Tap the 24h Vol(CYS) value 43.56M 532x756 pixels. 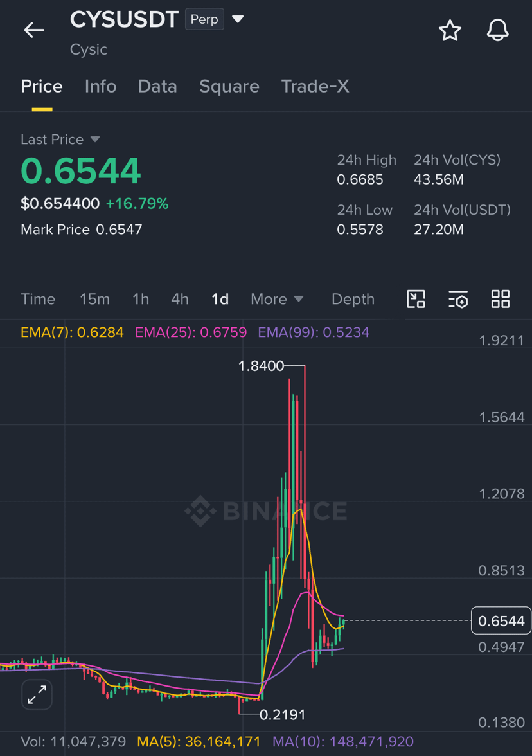[438, 180]
